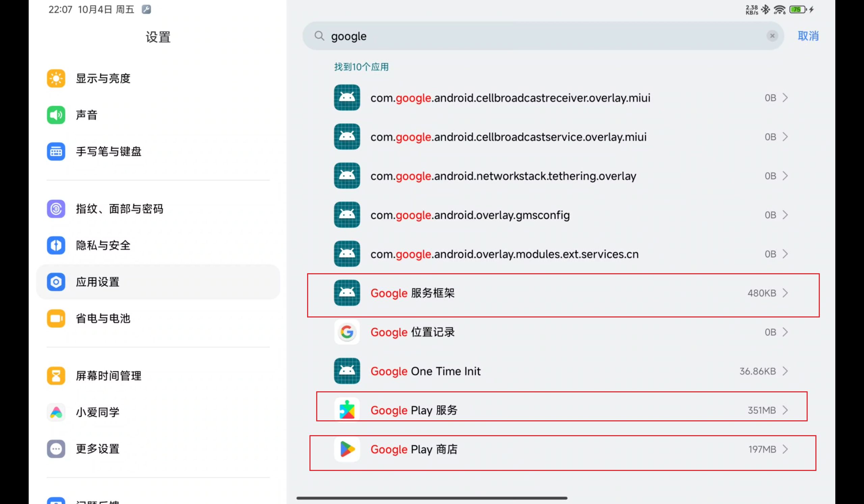Select 省电与电池 settings item

pos(158,318)
